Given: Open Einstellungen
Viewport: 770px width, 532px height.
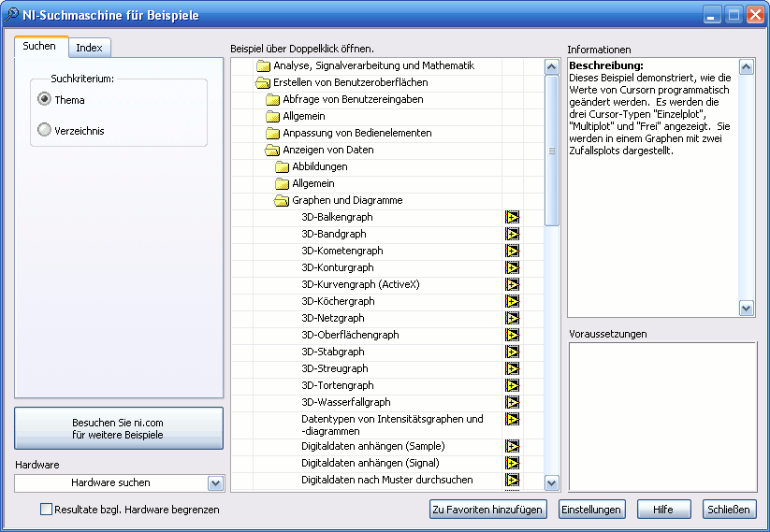Looking at the screenshot, I should click(x=591, y=510).
